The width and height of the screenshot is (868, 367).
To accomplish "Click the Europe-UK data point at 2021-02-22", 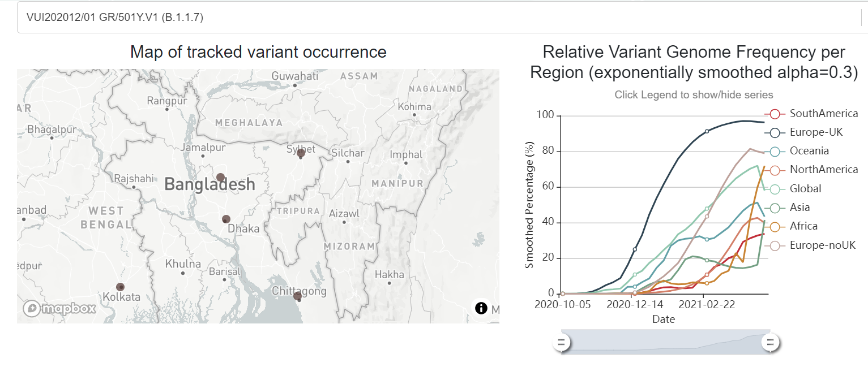I will pyautogui.click(x=707, y=131).
